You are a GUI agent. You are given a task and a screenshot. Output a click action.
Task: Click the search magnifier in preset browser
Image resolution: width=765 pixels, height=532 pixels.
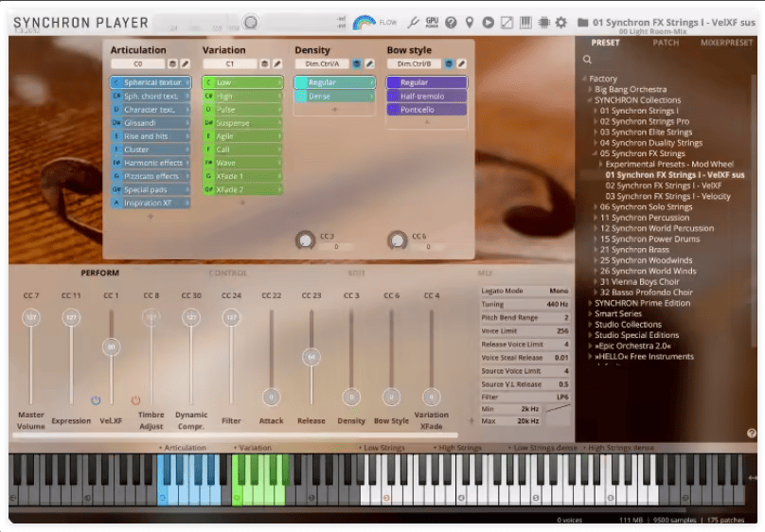(587, 60)
